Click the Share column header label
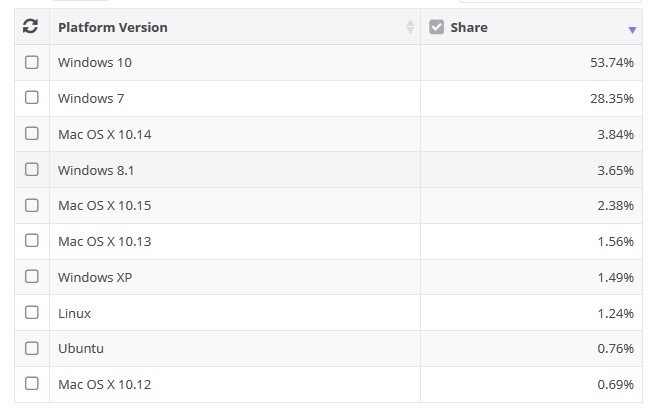 click(x=469, y=27)
